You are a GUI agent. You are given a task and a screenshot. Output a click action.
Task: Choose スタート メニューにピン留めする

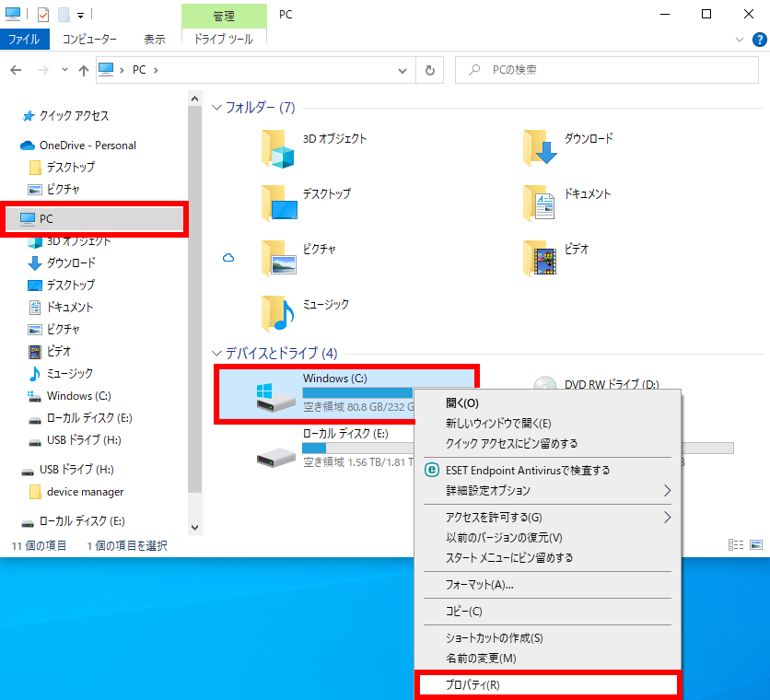pyautogui.click(x=547, y=557)
